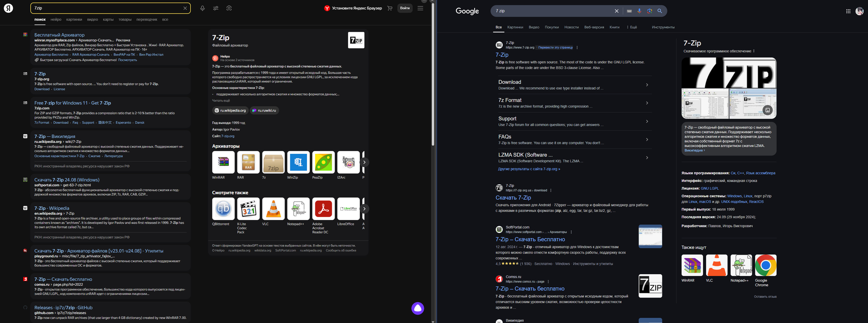This screenshot has width=868, height=323.
Task: Open Yandex search settings sliders icon
Action: point(216,8)
